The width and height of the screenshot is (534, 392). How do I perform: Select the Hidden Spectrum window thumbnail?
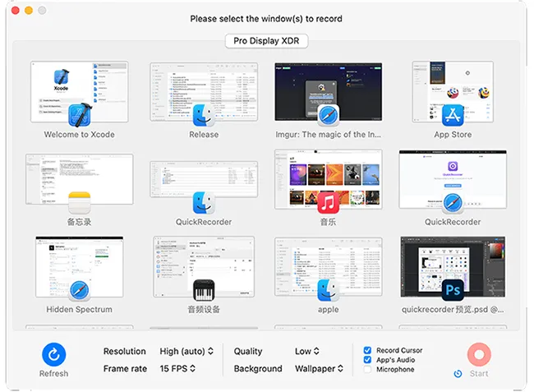coord(80,267)
